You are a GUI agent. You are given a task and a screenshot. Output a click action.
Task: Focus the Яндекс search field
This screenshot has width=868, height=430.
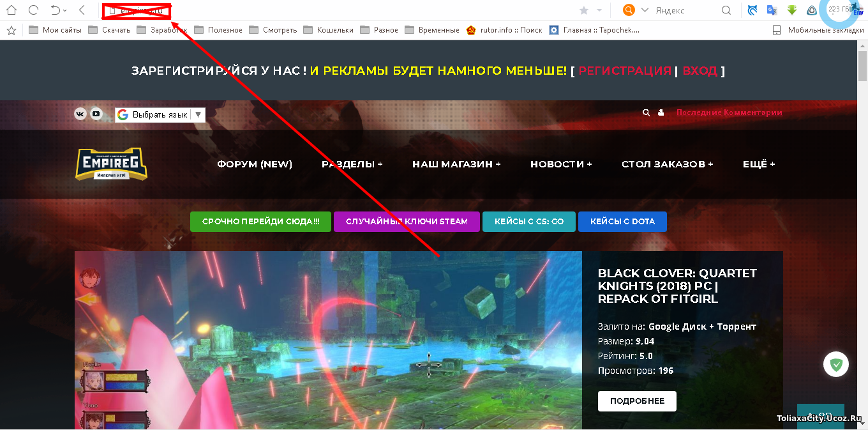tap(686, 10)
